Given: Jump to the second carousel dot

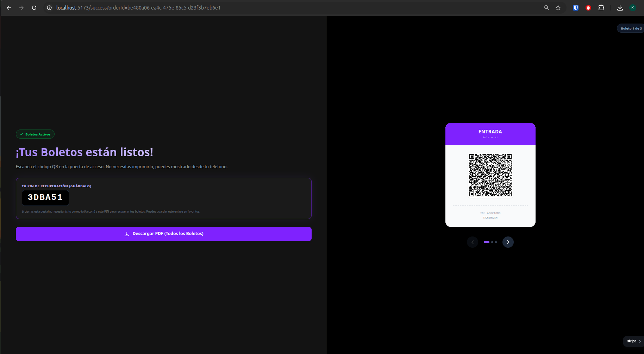Looking at the screenshot, I should coord(492,242).
